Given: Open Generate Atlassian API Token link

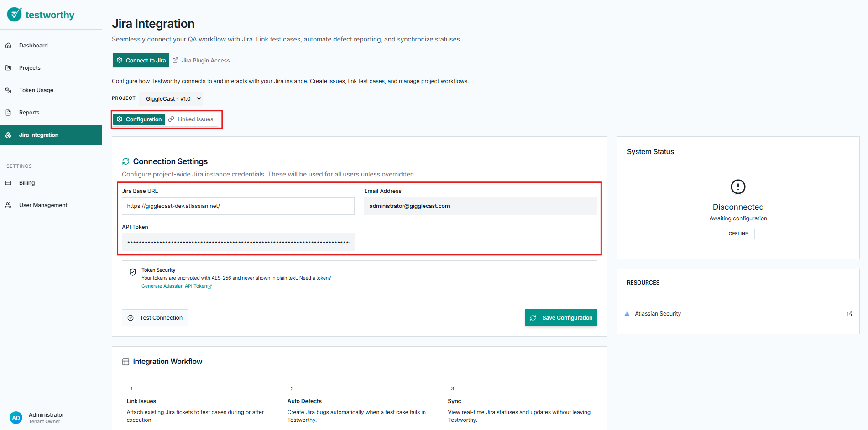Looking at the screenshot, I should tap(177, 286).
